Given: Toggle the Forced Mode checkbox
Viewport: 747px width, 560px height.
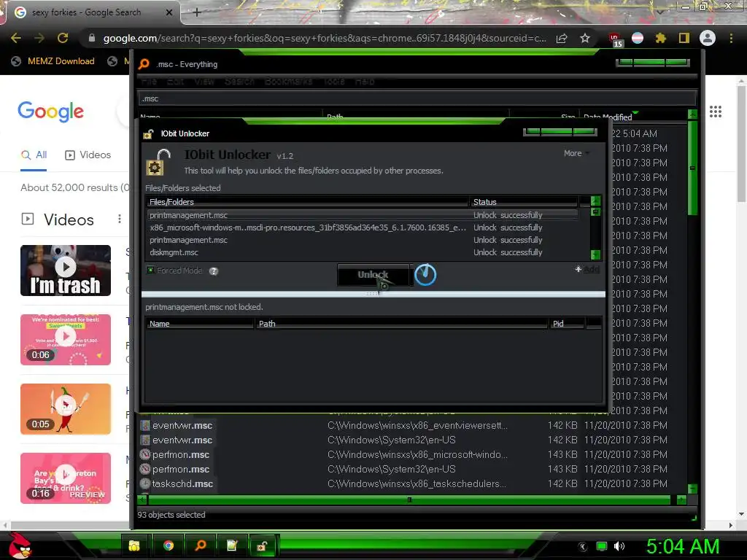Looking at the screenshot, I should [x=150, y=271].
